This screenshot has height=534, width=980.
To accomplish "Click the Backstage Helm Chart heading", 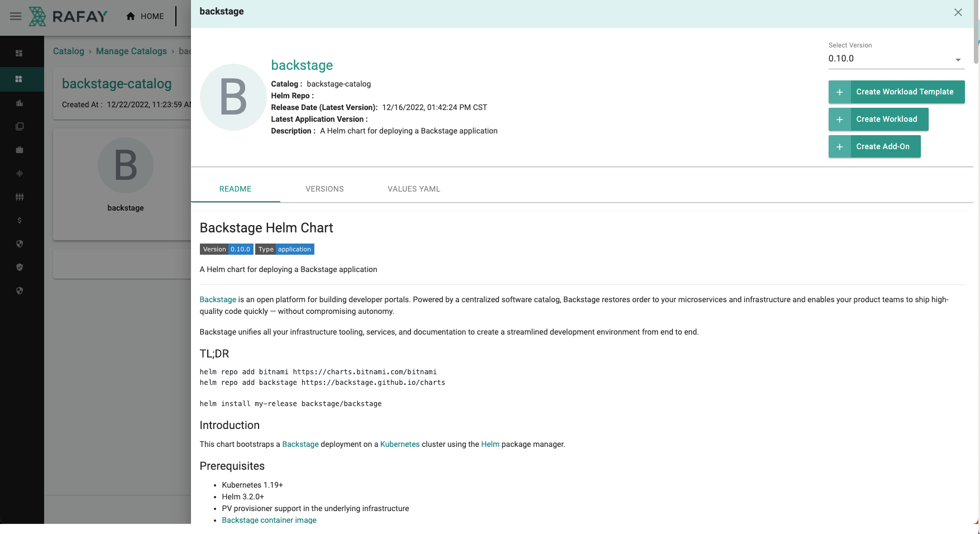I will (x=266, y=228).
